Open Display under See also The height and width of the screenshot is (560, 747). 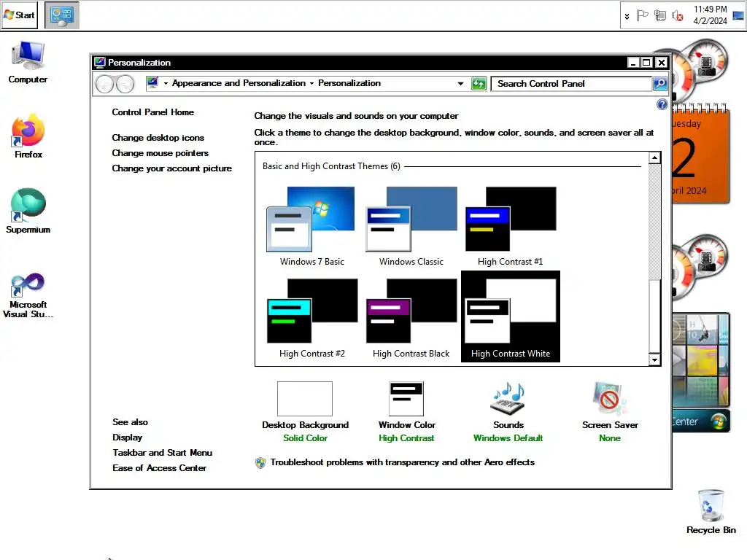127,437
